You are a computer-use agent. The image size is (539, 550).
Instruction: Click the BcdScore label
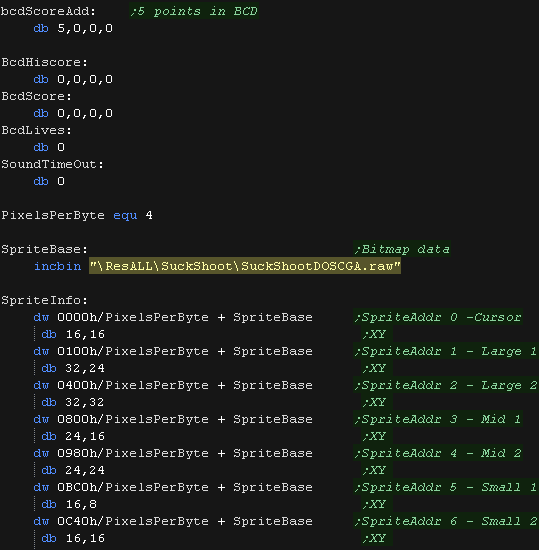(x=36, y=96)
